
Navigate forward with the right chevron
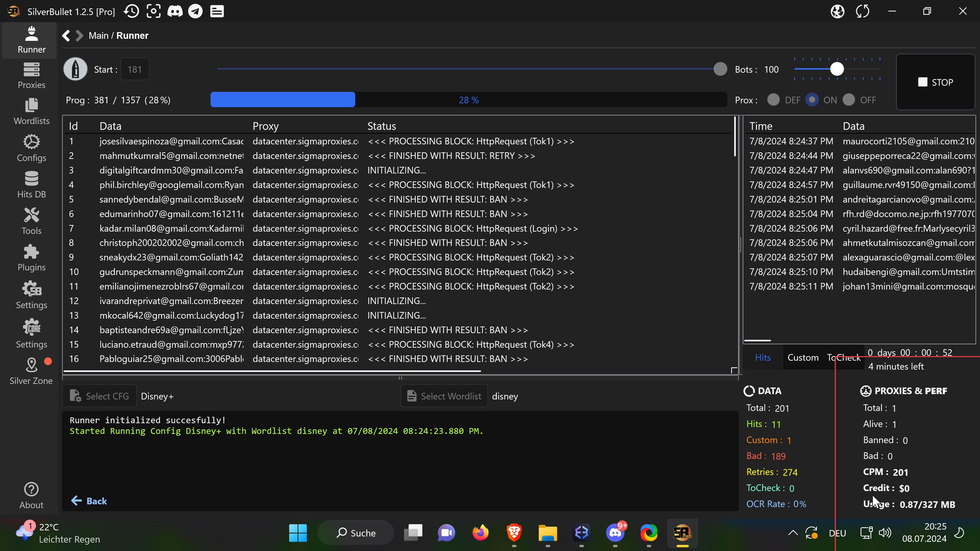pos(79,36)
